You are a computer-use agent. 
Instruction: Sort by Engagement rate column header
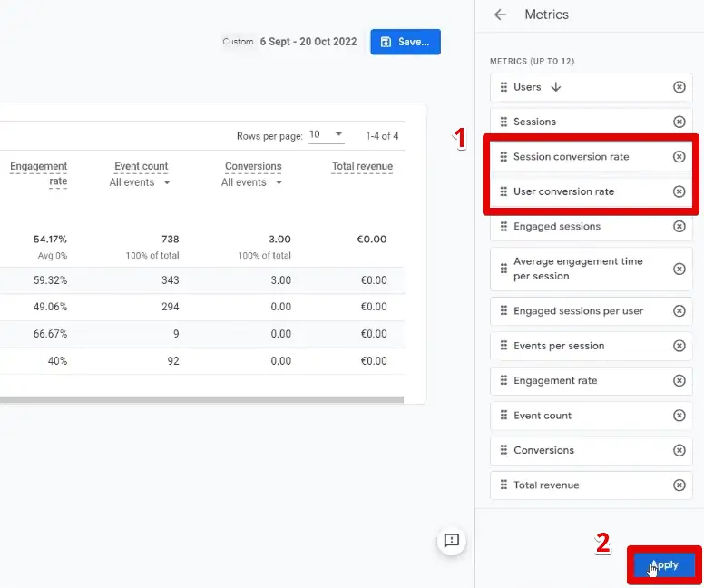pyautogui.click(x=39, y=173)
